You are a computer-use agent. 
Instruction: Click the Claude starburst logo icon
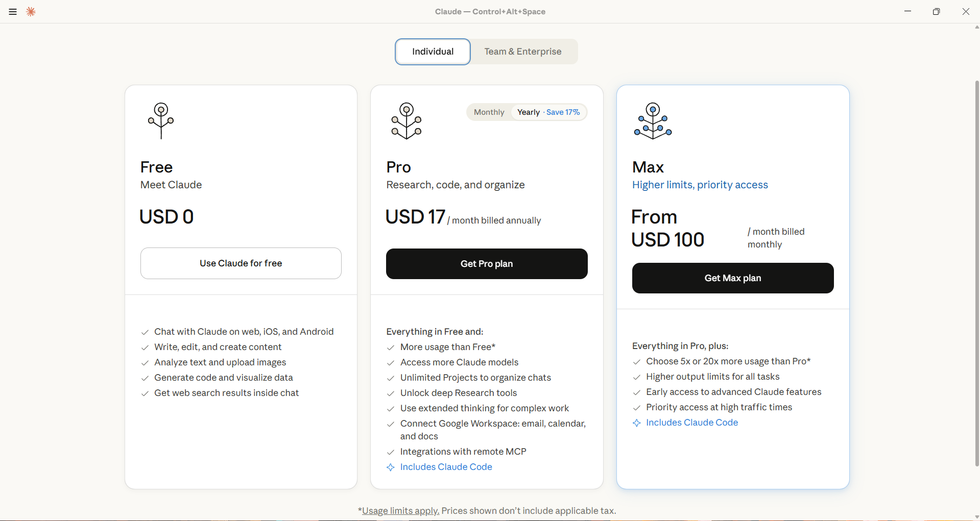point(31,12)
